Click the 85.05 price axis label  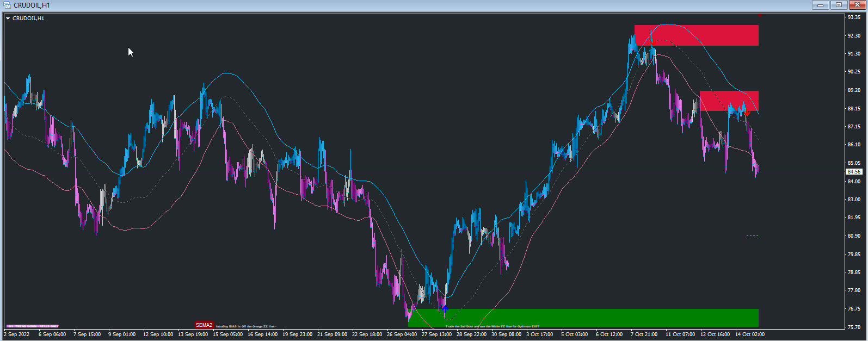854,163
